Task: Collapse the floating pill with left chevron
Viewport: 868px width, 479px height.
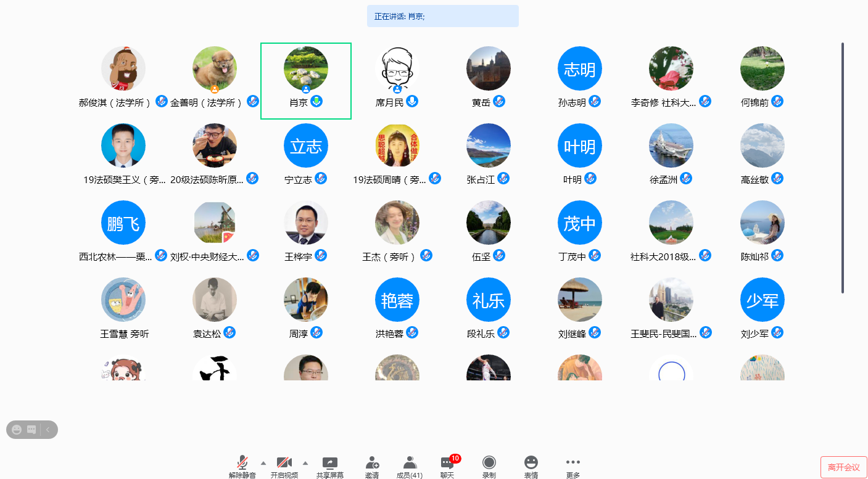Action: pyautogui.click(x=48, y=430)
